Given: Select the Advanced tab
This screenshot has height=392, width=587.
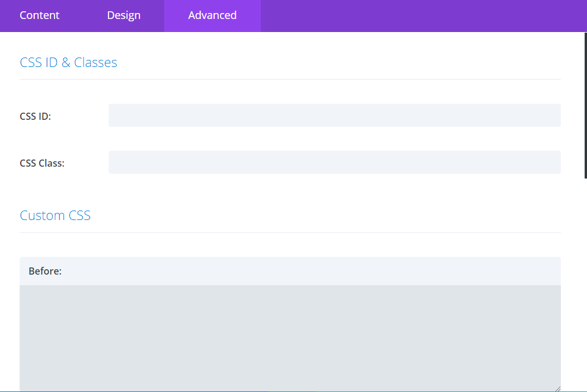Looking at the screenshot, I should 212,15.
